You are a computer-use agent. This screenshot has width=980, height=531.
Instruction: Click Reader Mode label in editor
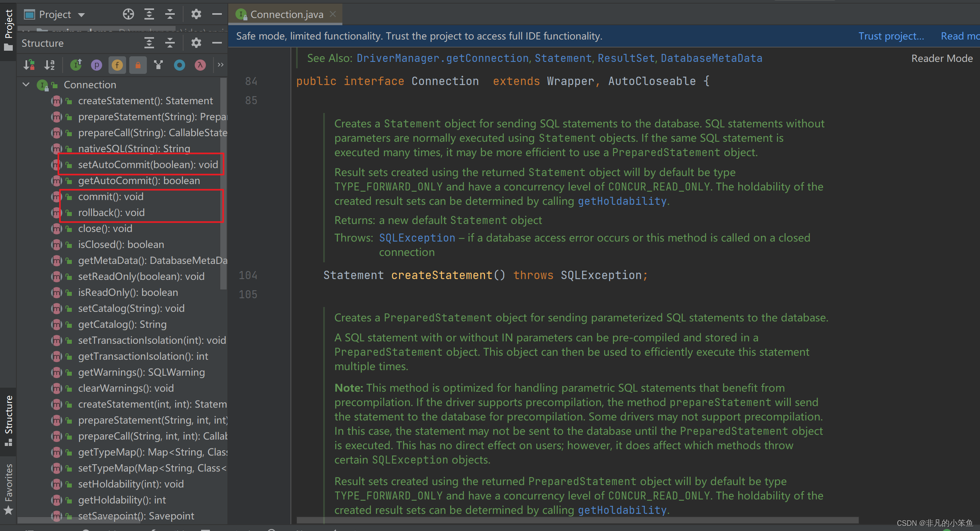coord(942,59)
